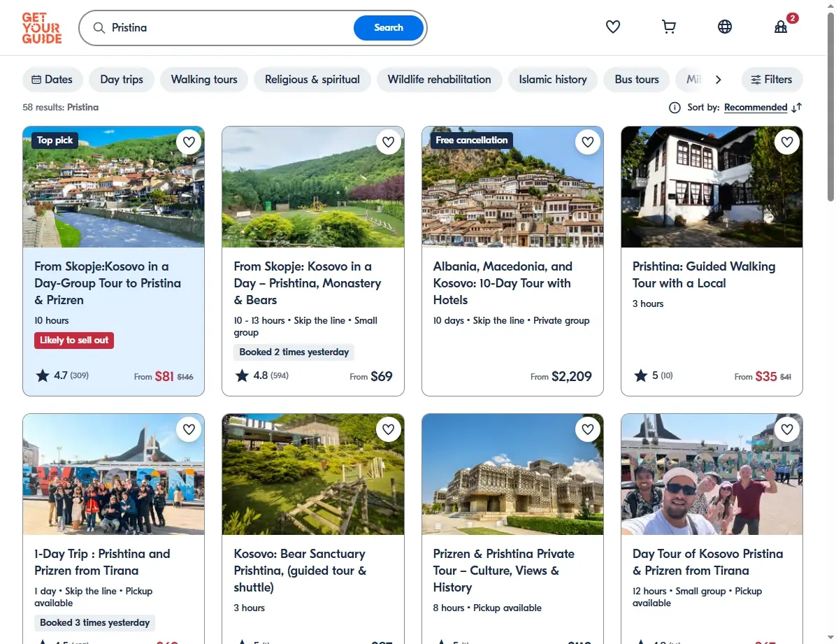Open From Skopje:Kosovo Day-Group Tour title
This screenshot has width=836, height=644.
tap(108, 283)
